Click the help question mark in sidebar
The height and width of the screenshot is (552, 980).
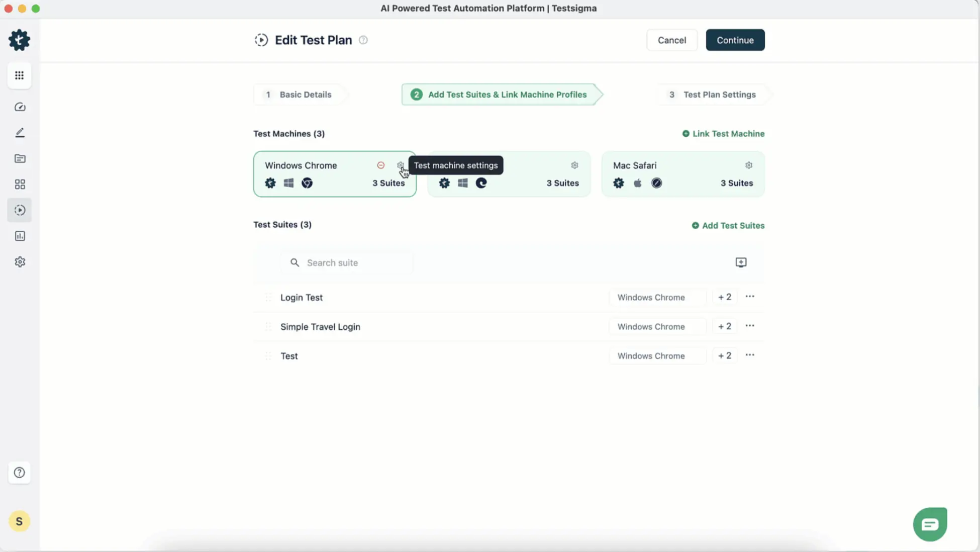click(x=20, y=473)
